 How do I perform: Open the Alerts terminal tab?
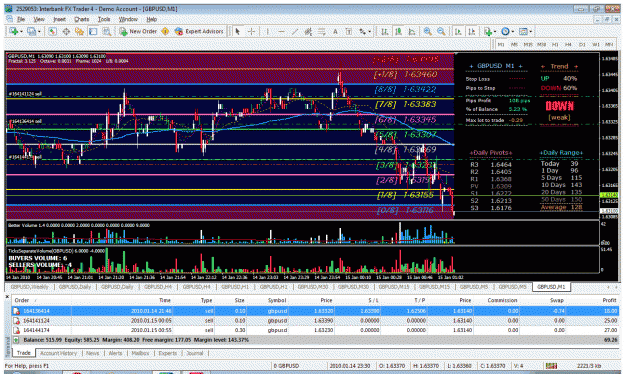(116, 353)
